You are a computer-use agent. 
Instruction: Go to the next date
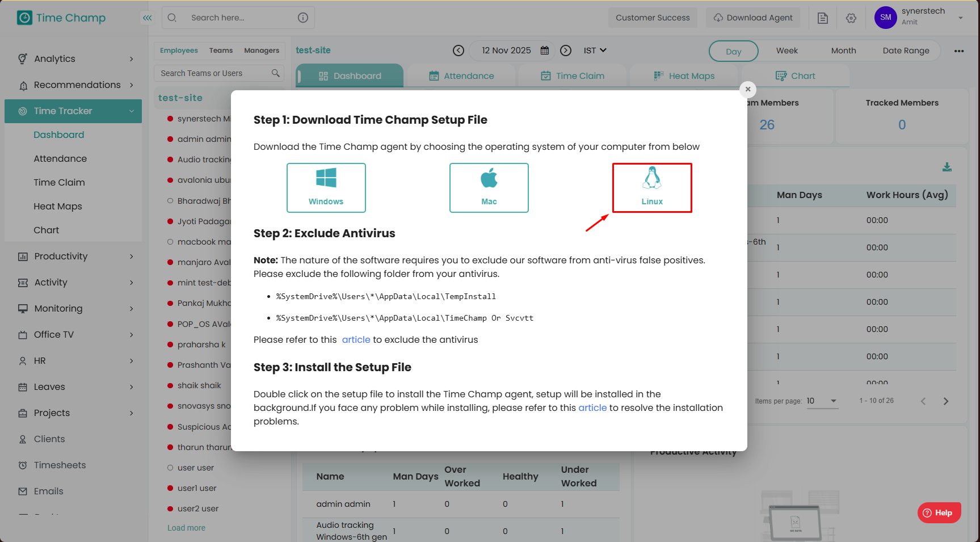point(566,51)
